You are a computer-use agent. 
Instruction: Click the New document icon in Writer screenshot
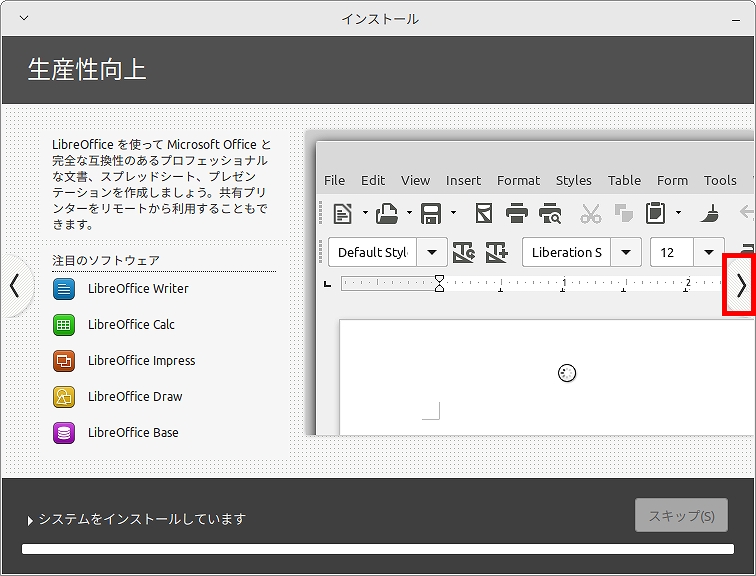tap(342, 214)
